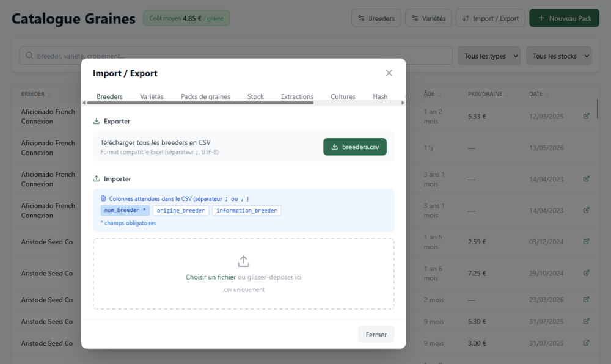Open external link for 03/12/2024 row

[x=586, y=241]
